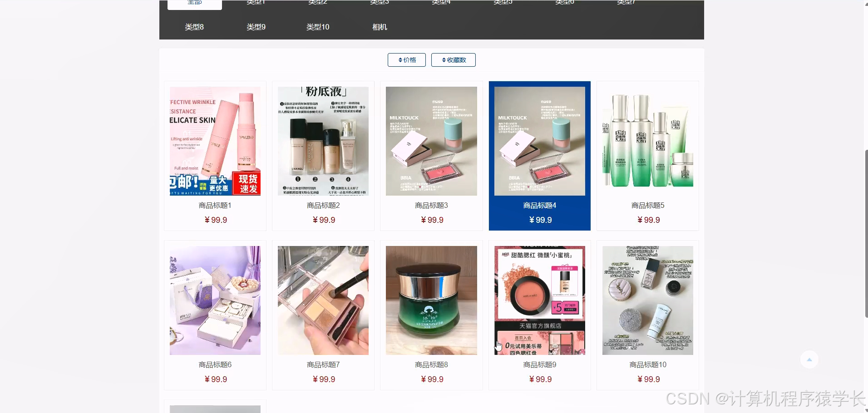Viewport: 868px width, 413px height.
Task: Click the ¥99.9 price under 商品标题8
Action: [x=432, y=379]
